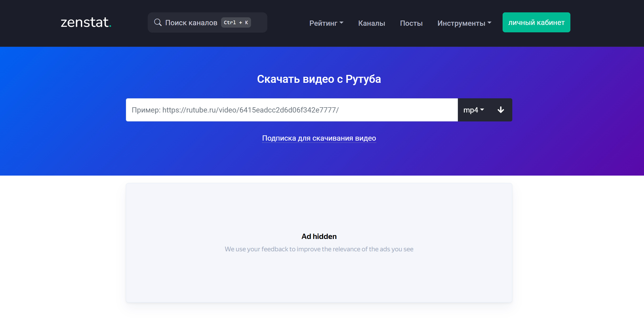Viewport: 644px width, 322px height.
Task: Click the Скачать видео с Рутуба heading
Action: [319, 79]
